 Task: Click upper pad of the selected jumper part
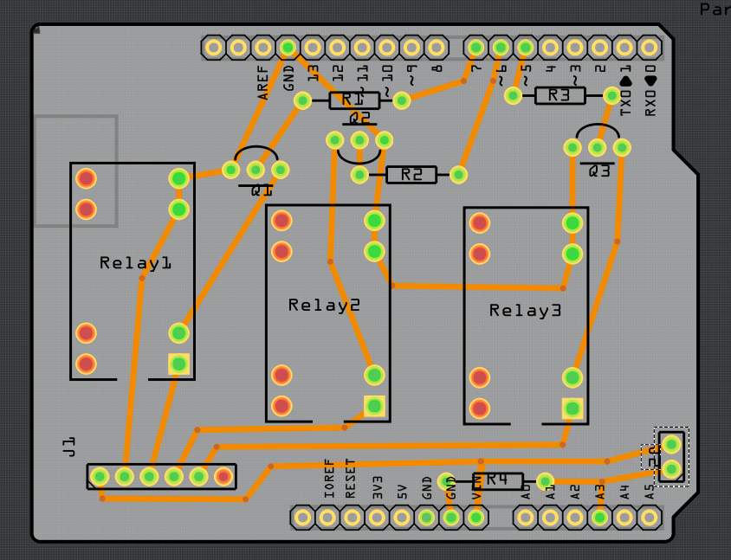pos(671,445)
